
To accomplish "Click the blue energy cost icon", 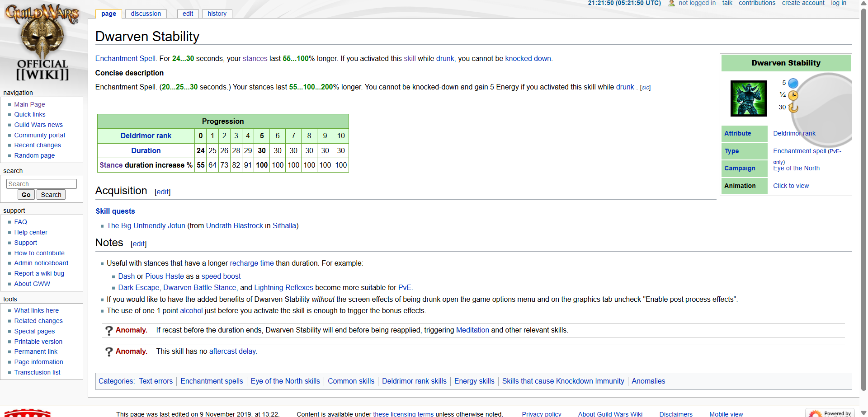I will (793, 83).
